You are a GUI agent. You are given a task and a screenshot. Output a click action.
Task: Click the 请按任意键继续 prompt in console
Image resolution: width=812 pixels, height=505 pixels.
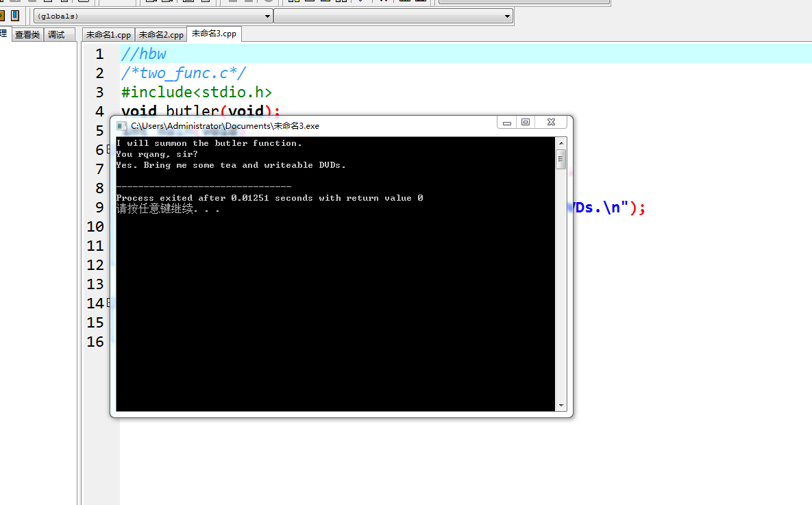[168, 209]
